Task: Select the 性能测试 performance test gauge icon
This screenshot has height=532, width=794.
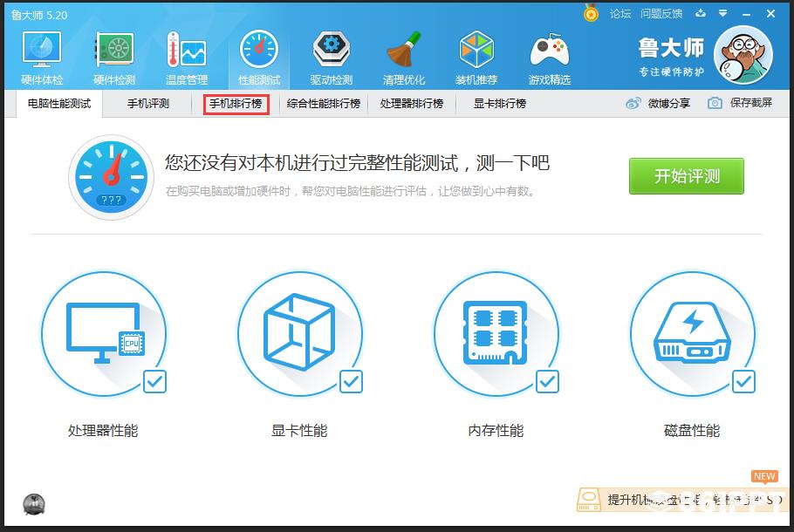Action: 259,49
